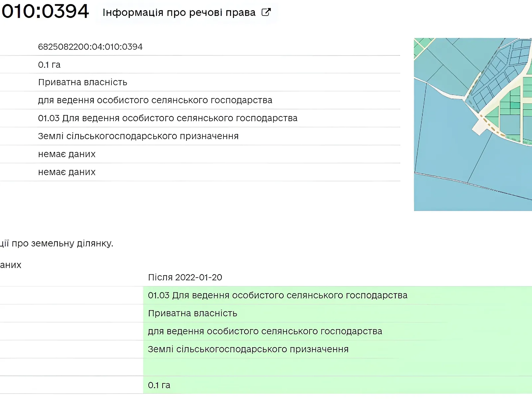Click the 010:0394 page heading
This screenshot has height=399, width=532.
tap(45, 11)
